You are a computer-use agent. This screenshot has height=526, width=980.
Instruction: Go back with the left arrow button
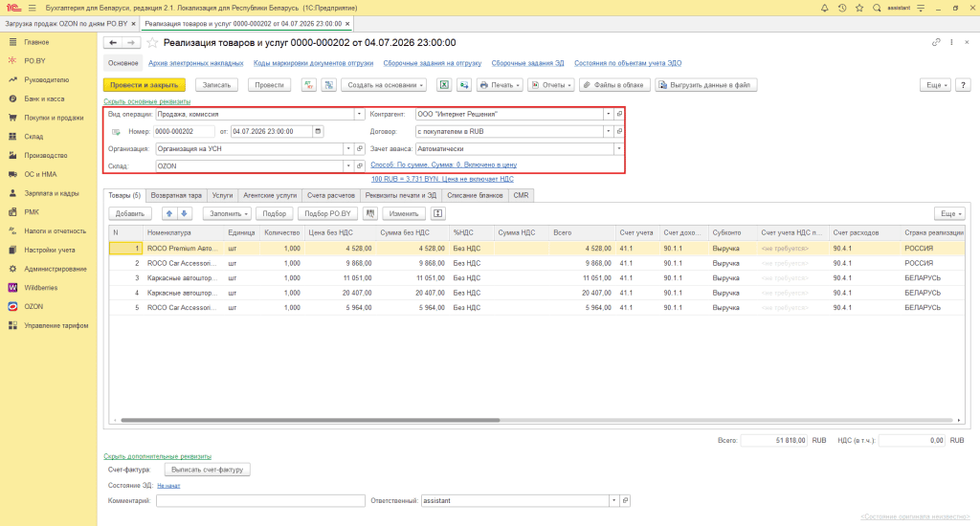tap(113, 42)
